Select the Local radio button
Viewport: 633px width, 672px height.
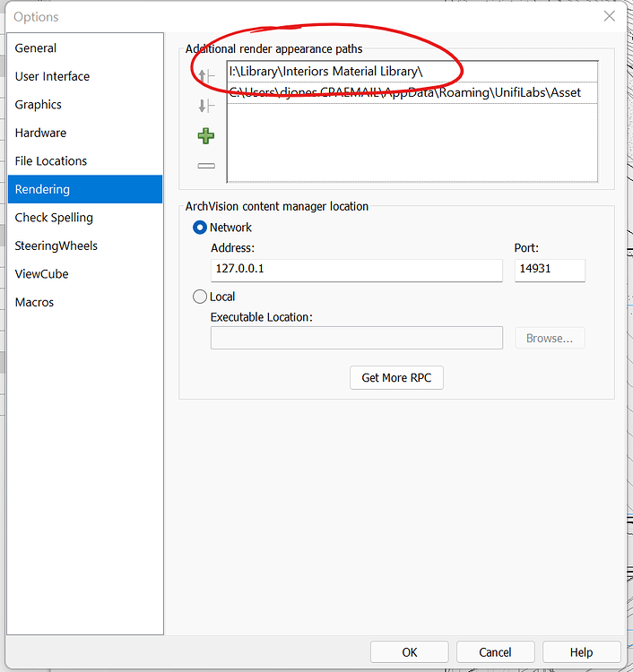coord(199,297)
